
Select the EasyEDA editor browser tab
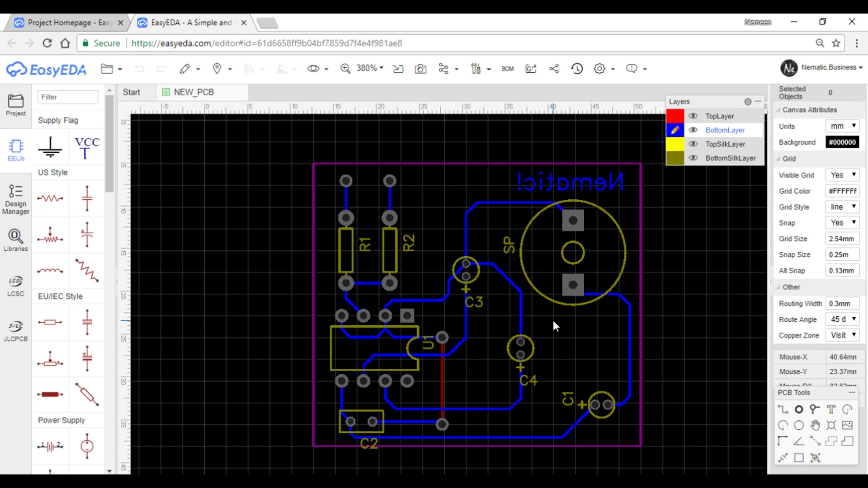point(192,23)
